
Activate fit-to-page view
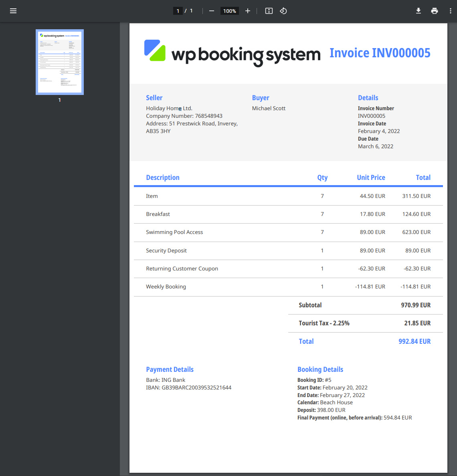[x=269, y=11]
